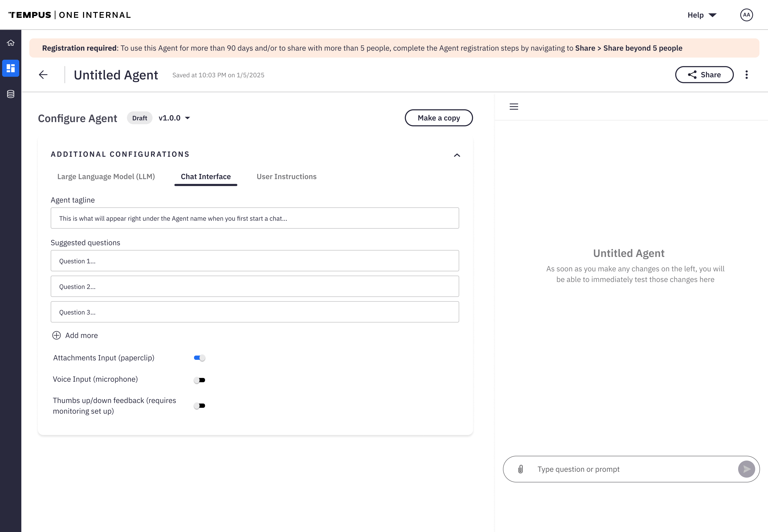This screenshot has height=532, width=768.
Task: Click the Saved at 10:03 PM timestamp
Action: [218, 75]
